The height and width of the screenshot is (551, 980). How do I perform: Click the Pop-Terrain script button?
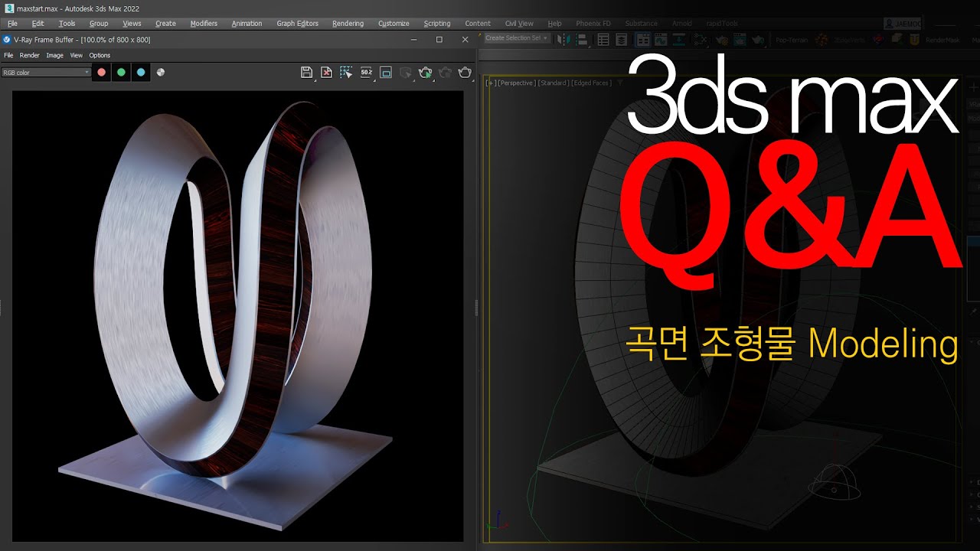(x=792, y=38)
